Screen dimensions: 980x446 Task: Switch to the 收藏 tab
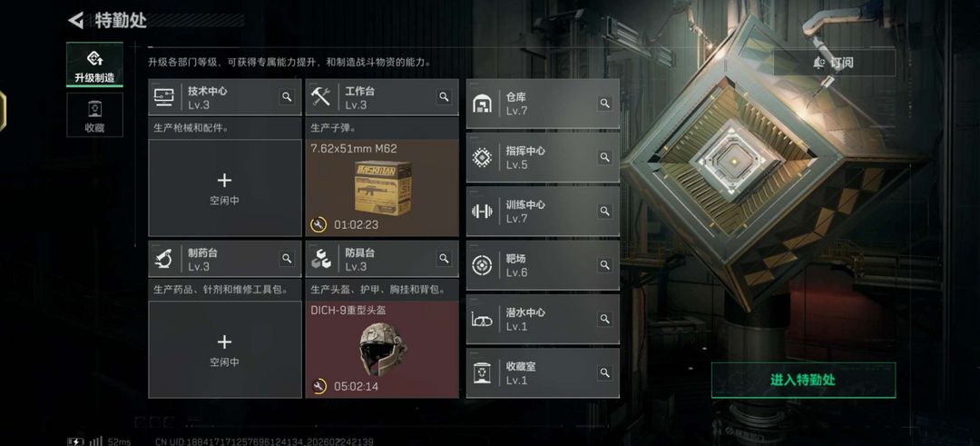[94, 115]
